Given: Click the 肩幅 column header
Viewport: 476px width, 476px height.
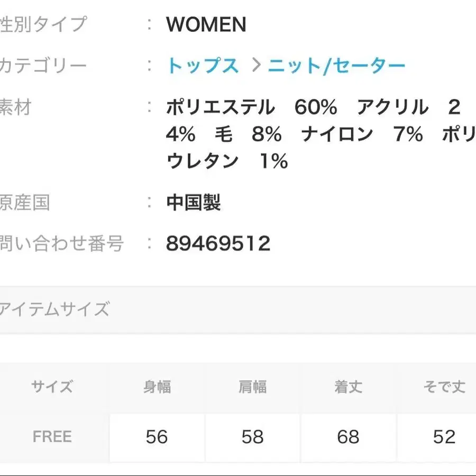Looking at the screenshot, I should [x=252, y=387].
